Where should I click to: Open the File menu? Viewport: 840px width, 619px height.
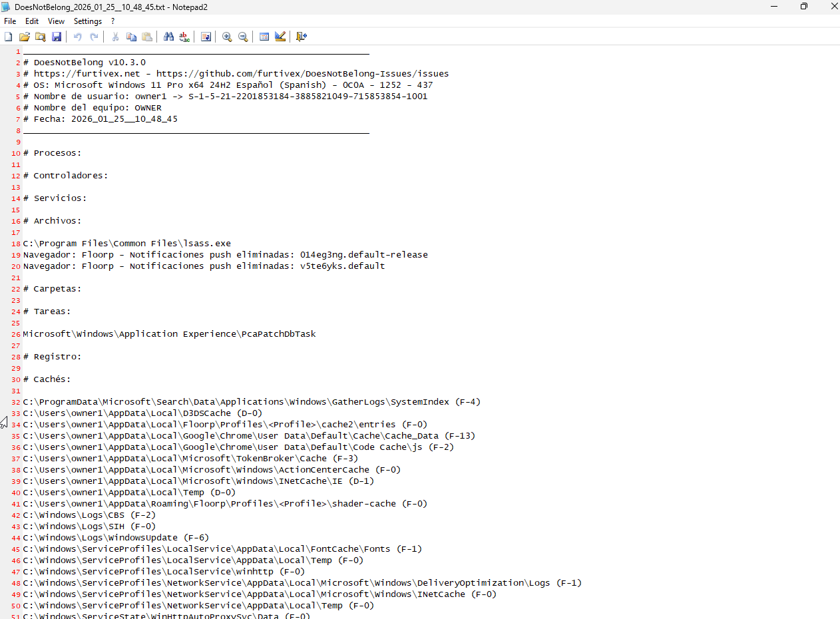[10, 21]
